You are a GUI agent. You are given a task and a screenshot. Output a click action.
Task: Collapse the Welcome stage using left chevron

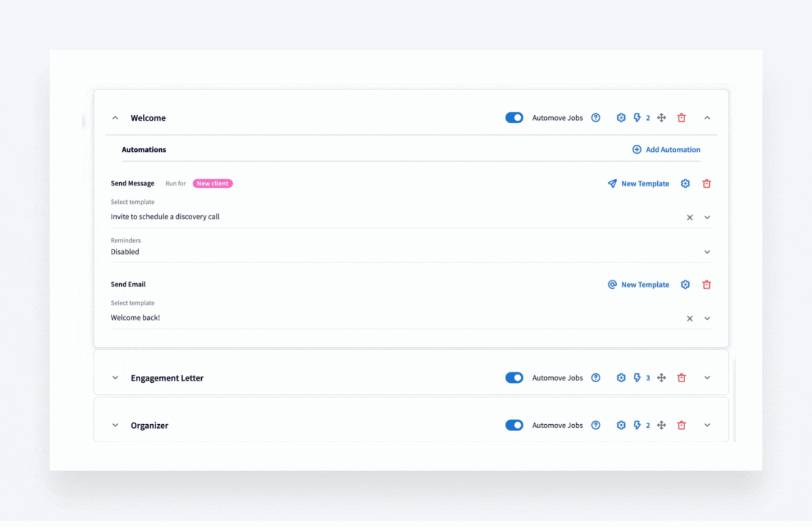point(115,118)
